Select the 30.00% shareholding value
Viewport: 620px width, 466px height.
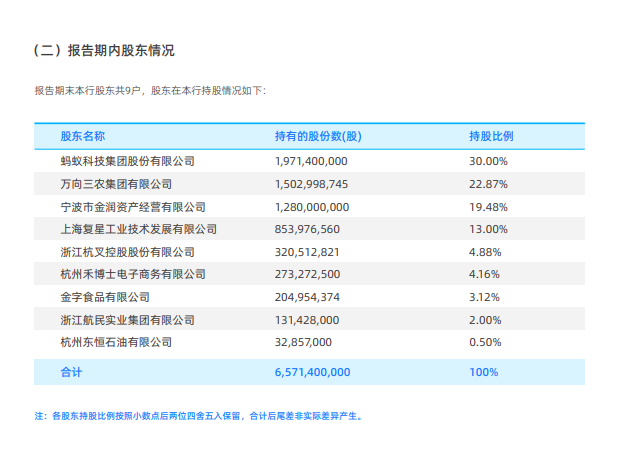tap(488, 161)
